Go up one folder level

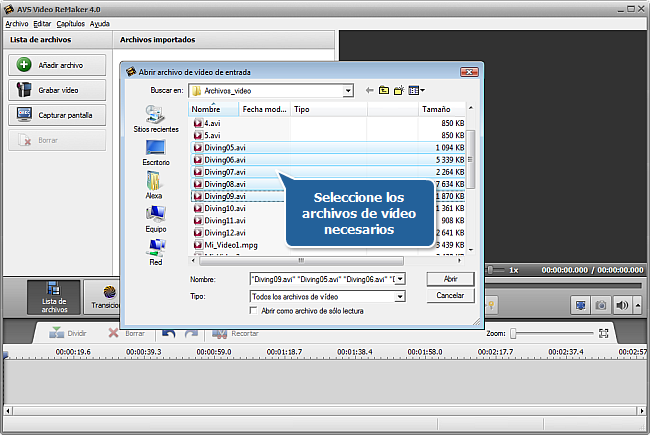pos(384,90)
